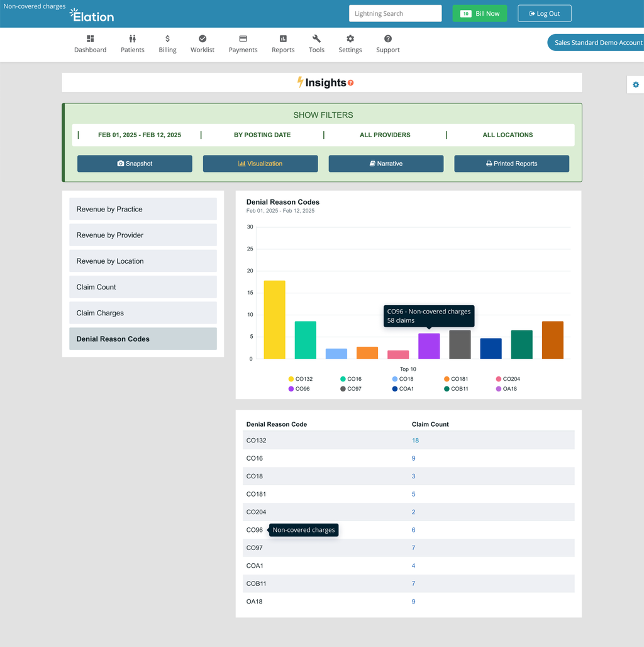This screenshot has width=644, height=647.
Task: Toggle OA18 legend entry in chart
Action: coord(506,389)
